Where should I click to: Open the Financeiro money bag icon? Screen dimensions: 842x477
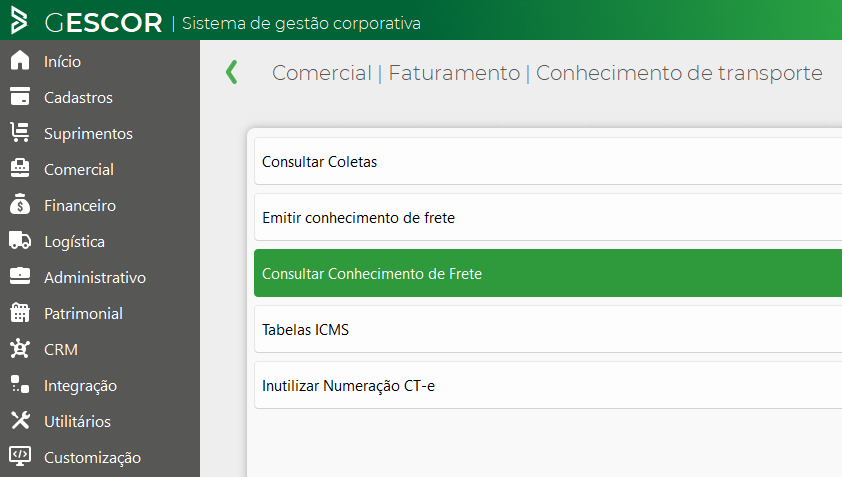(x=20, y=204)
